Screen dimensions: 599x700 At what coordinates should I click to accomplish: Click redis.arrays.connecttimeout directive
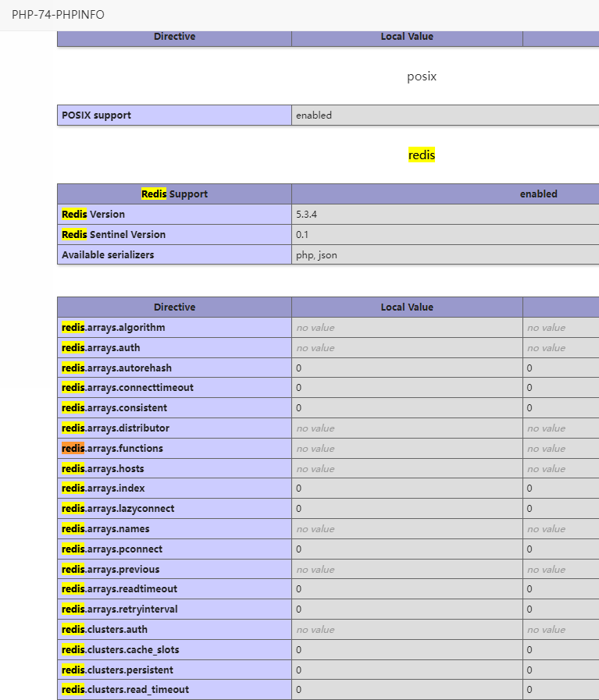coord(128,388)
